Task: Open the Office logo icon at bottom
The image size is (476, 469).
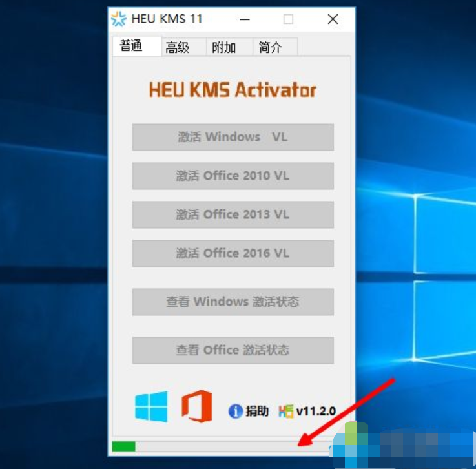Action: (197, 406)
